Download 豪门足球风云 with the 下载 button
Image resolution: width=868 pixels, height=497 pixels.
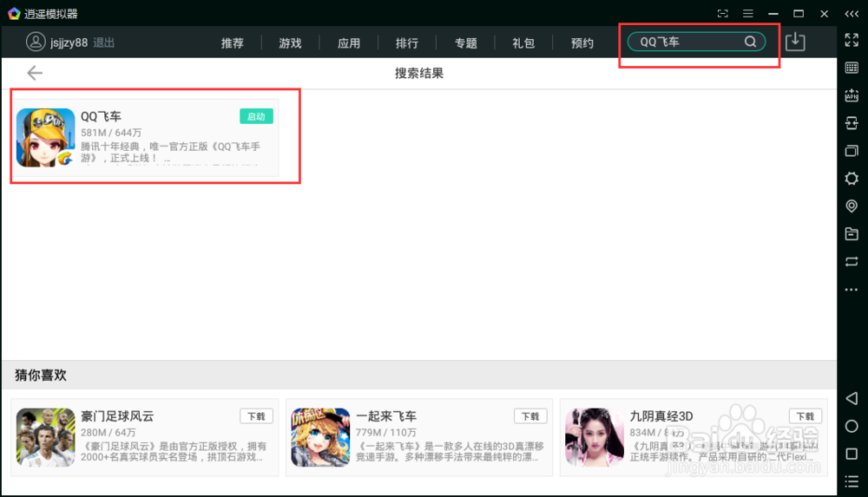pos(256,416)
